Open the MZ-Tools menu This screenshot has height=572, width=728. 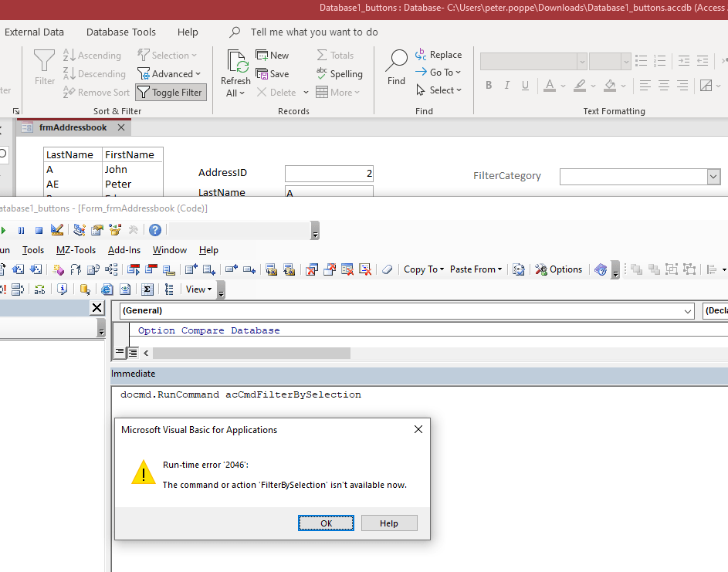76,249
